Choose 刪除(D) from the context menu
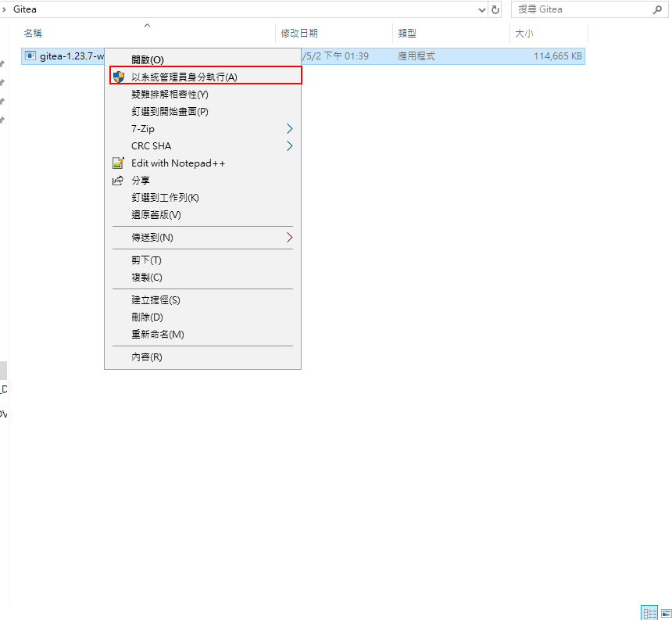 [202, 317]
